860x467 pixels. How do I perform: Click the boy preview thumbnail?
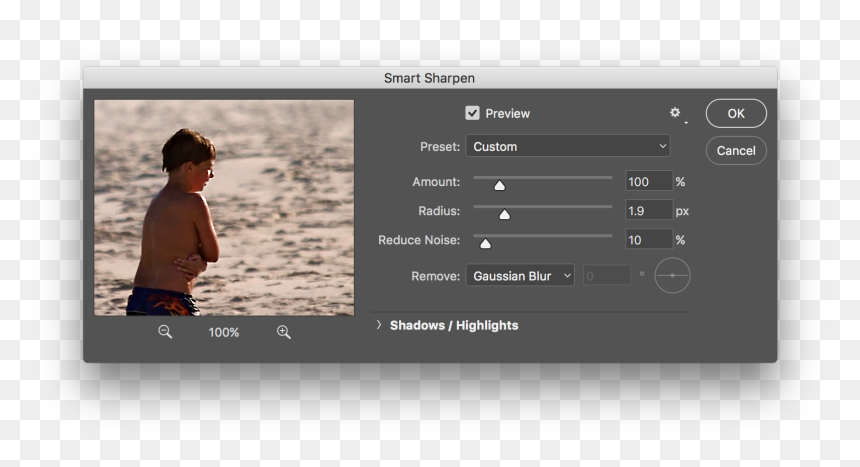click(224, 207)
